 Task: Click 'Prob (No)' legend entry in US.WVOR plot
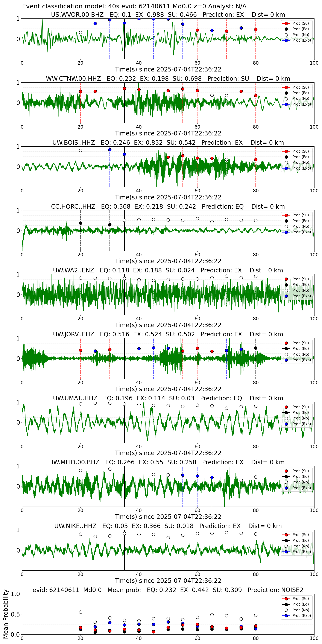tap(297, 35)
